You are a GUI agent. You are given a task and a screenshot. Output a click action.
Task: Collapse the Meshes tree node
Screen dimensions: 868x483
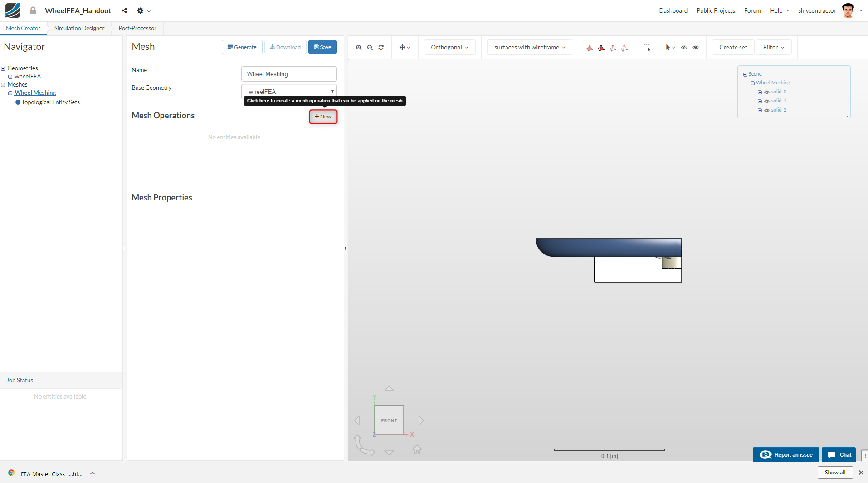3,85
